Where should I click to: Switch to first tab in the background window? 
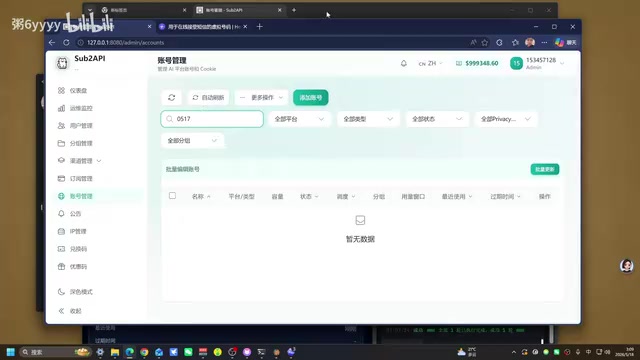[144, 10]
